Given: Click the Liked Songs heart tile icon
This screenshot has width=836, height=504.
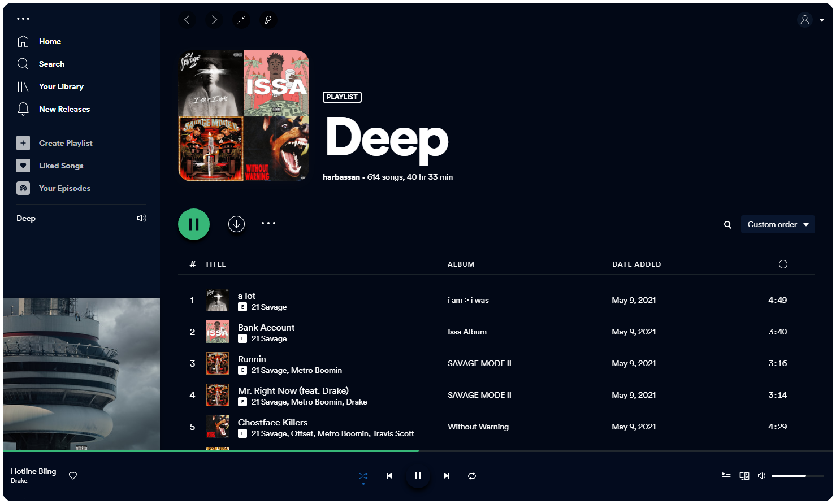Looking at the screenshot, I should point(23,166).
